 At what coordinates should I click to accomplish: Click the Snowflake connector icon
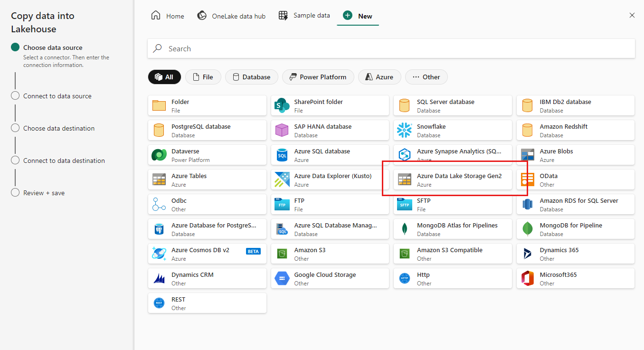pos(404,130)
